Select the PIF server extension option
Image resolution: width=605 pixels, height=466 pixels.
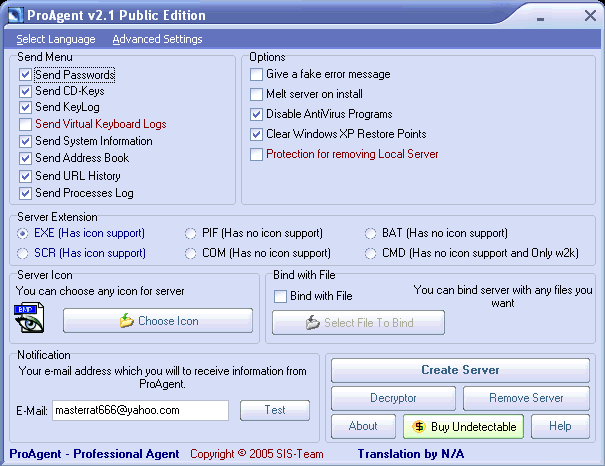click(x=191, y=233)
